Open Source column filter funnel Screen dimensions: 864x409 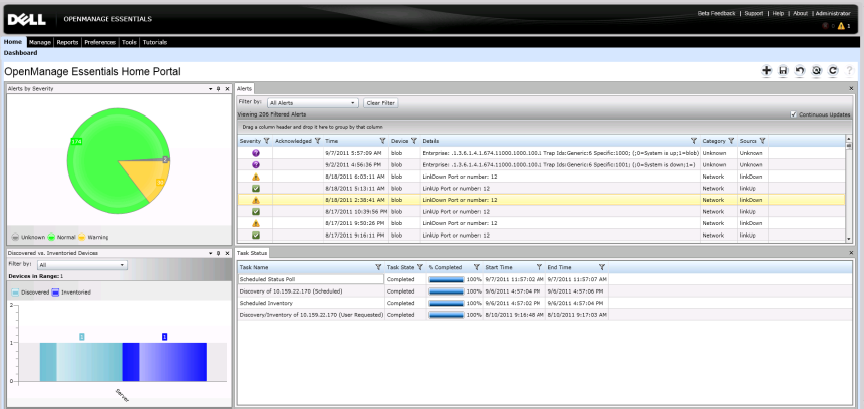763,141
